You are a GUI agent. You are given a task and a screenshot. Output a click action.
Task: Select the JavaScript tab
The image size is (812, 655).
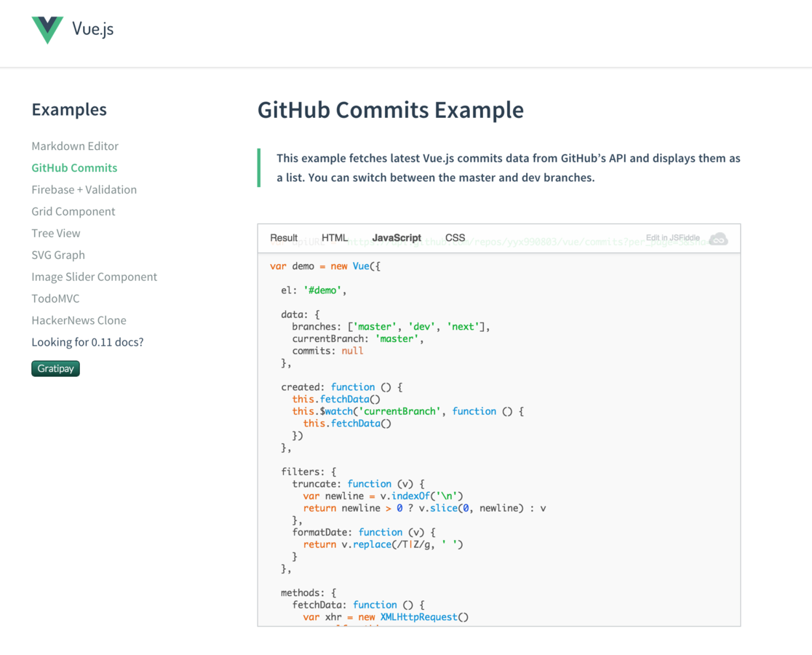pos(397,238)
